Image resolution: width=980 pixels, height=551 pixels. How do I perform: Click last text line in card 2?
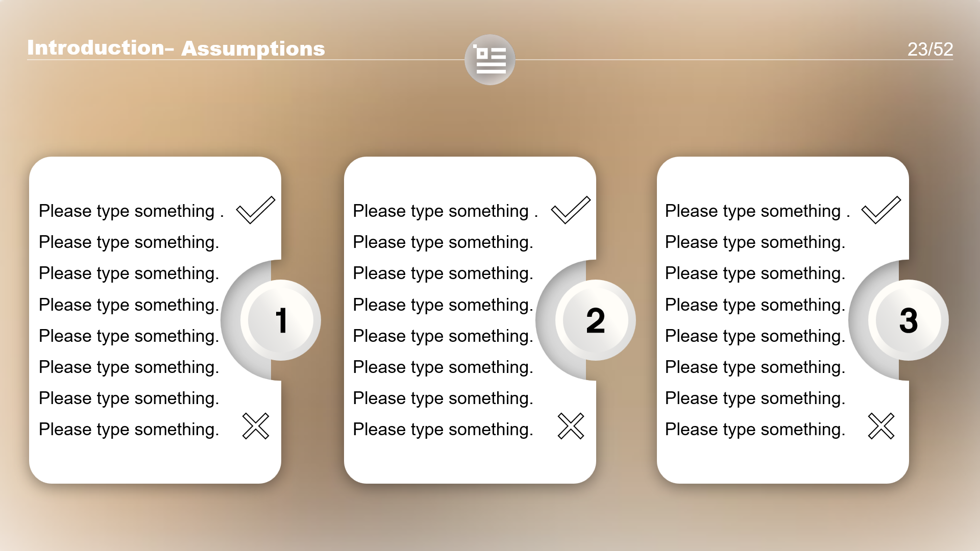click(x=443, y=430)
